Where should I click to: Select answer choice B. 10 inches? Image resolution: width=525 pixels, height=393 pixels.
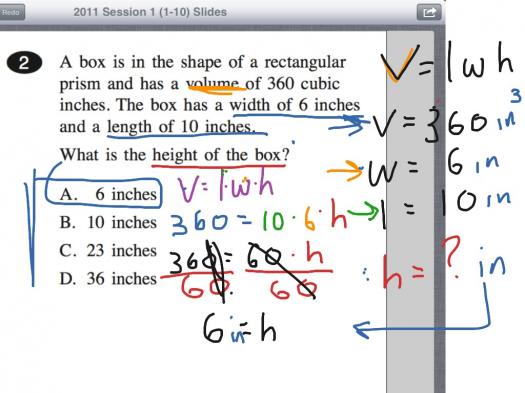[108, 222]
